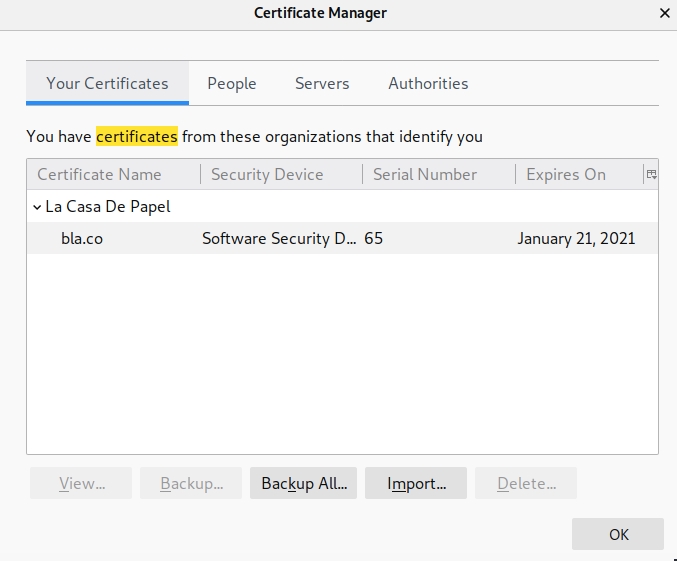Select the Your Certificates tab
Image resolution: width=677 pixels, height=561 pixels.
[x=107, y=84]
